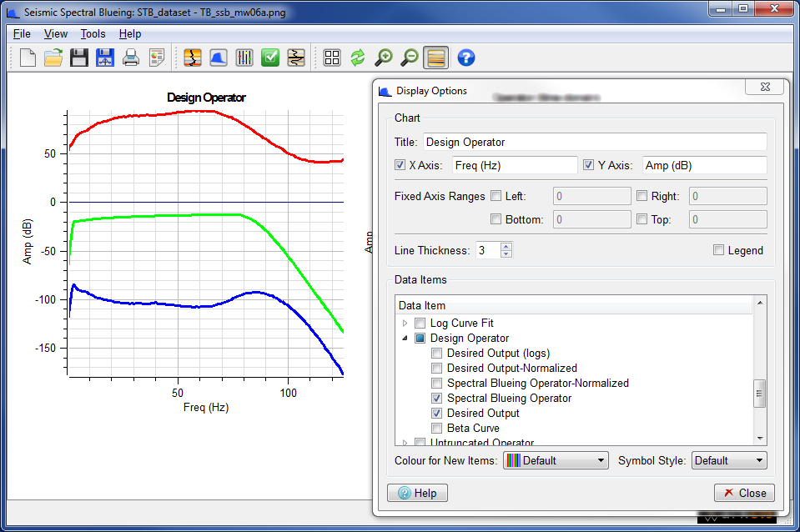Uncheck the Spectral Blueing Operator item

pos(436,398)
